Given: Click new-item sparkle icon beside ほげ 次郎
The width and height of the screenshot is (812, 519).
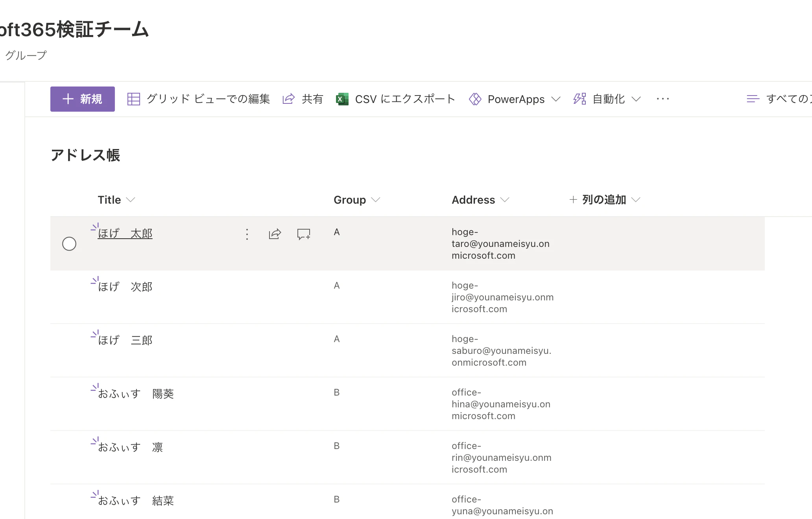Looking at the screenshot, I should coord(95,280).
